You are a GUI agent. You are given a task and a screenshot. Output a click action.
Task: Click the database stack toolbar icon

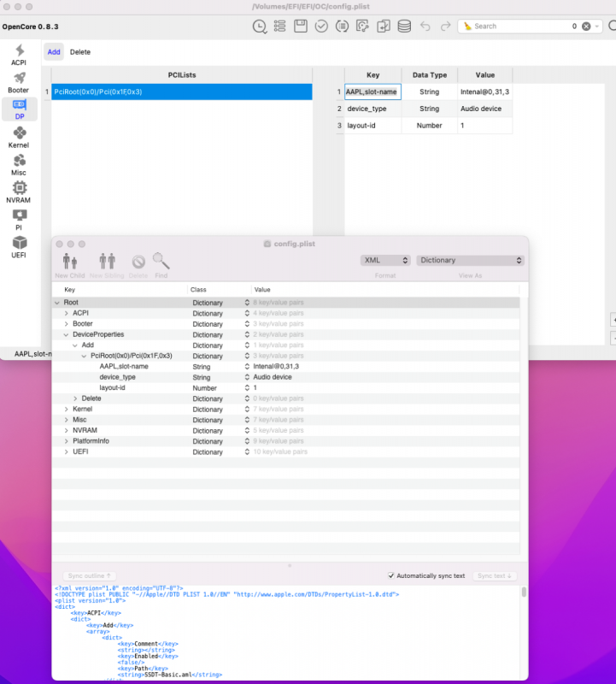pyautogui.click(x=404, y=27)
